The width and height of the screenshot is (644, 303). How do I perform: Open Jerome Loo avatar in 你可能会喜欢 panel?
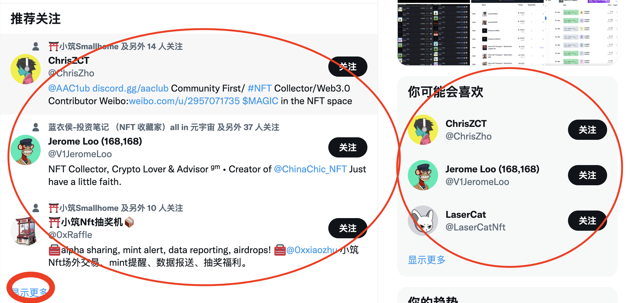pos(423,175)
